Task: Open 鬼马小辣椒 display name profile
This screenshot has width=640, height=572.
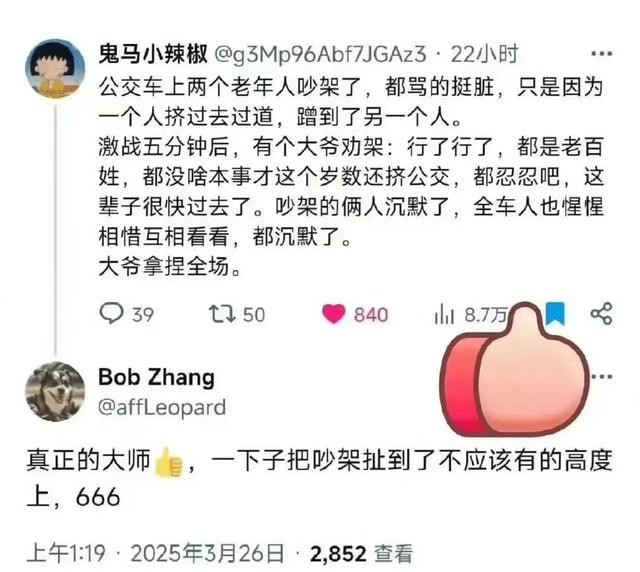Action: [x=153, y=54]
